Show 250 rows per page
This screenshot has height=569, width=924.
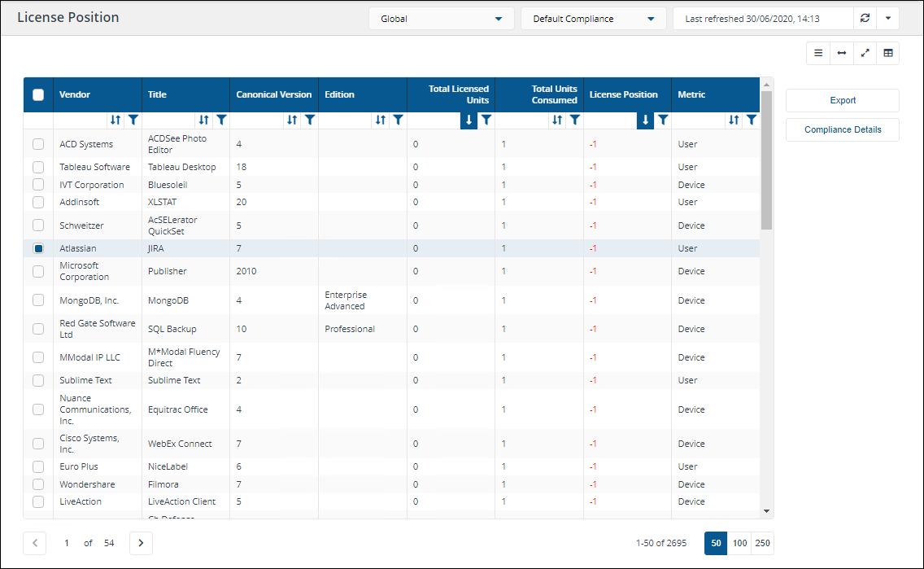point(763,543)
